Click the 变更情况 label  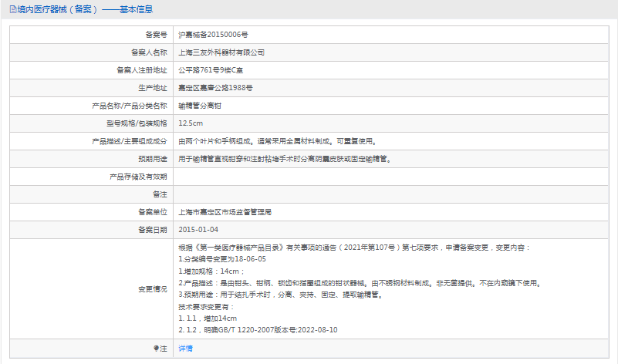click(153, 289)
